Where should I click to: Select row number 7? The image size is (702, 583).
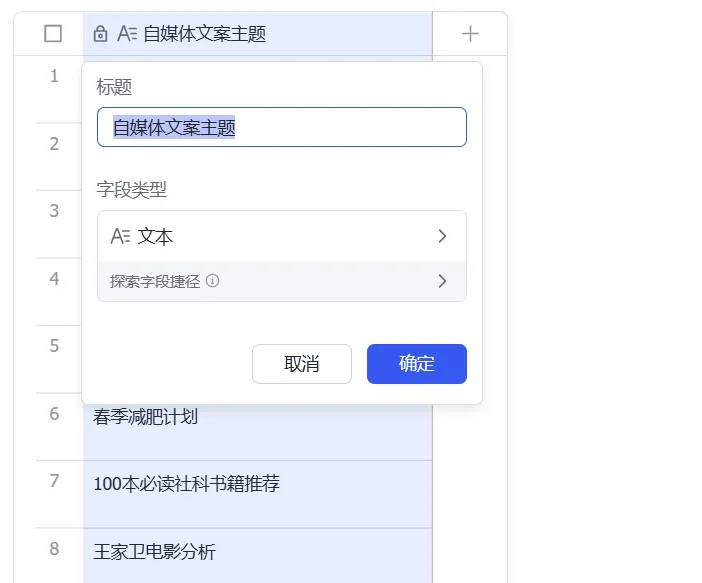click(54, 481)
